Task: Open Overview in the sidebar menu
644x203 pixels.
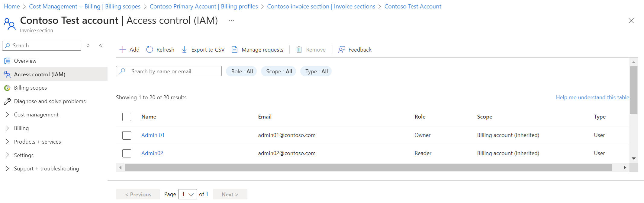Action: coord(25,61)
